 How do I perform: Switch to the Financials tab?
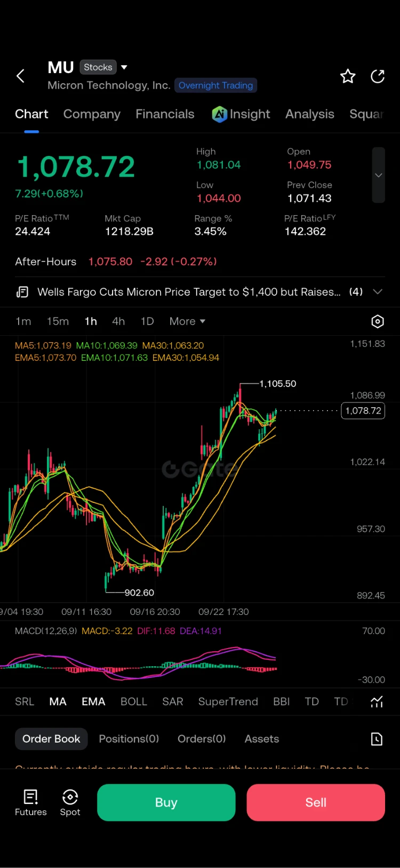165,114
